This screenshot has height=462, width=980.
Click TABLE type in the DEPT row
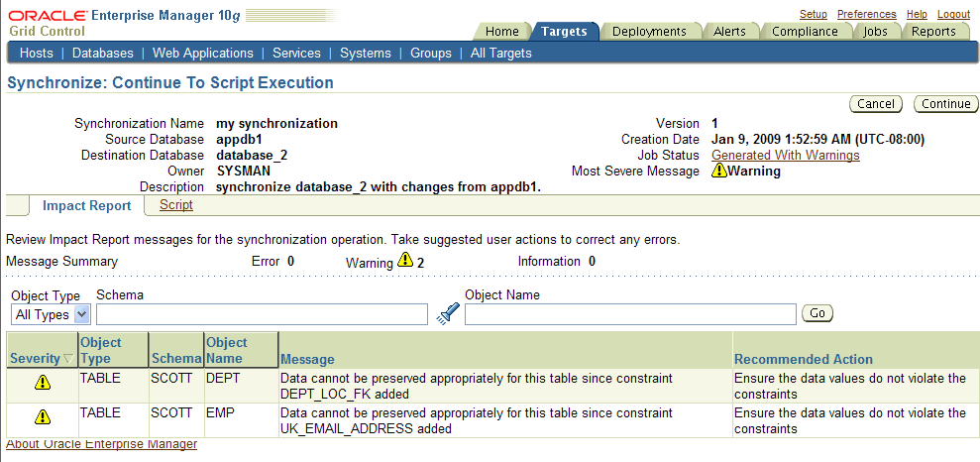[100, 379]
